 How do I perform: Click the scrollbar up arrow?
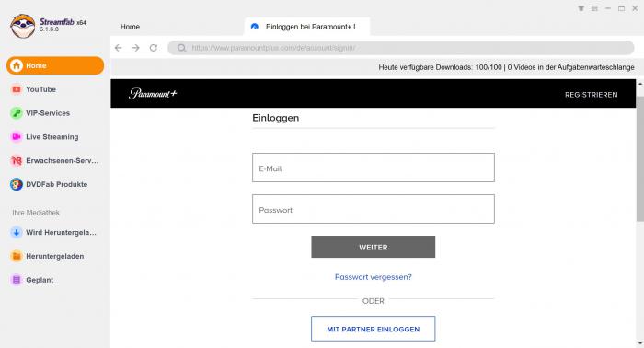[x=640, y=84]
